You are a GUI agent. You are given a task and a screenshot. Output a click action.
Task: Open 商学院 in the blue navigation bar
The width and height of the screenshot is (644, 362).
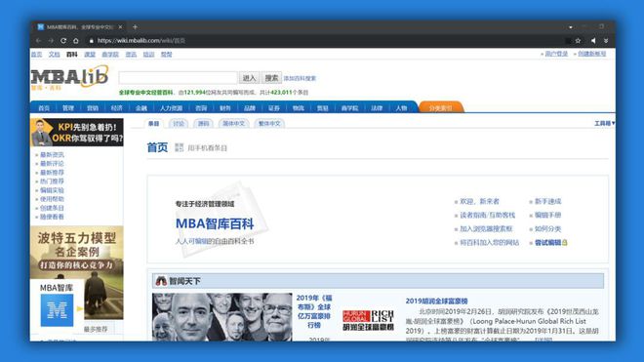point(349,108)
